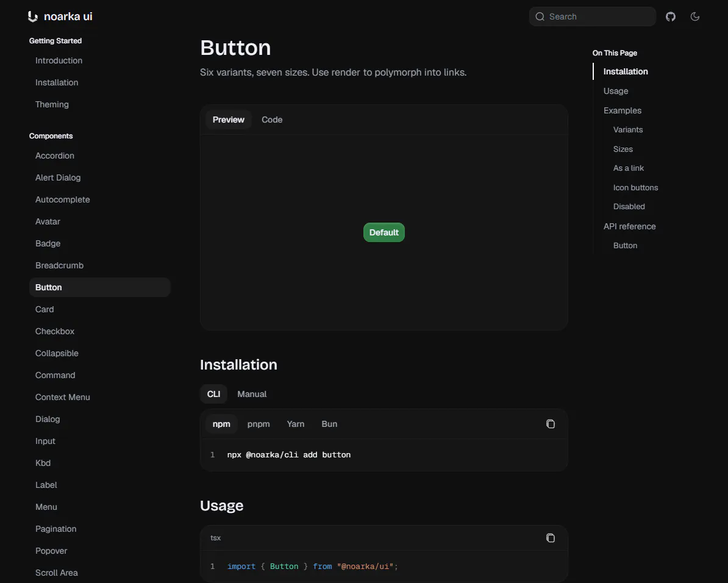Open the GitHub repository icon
Image resolution: width=728 pixels, height=583 pixels.
tap(671, 16)
